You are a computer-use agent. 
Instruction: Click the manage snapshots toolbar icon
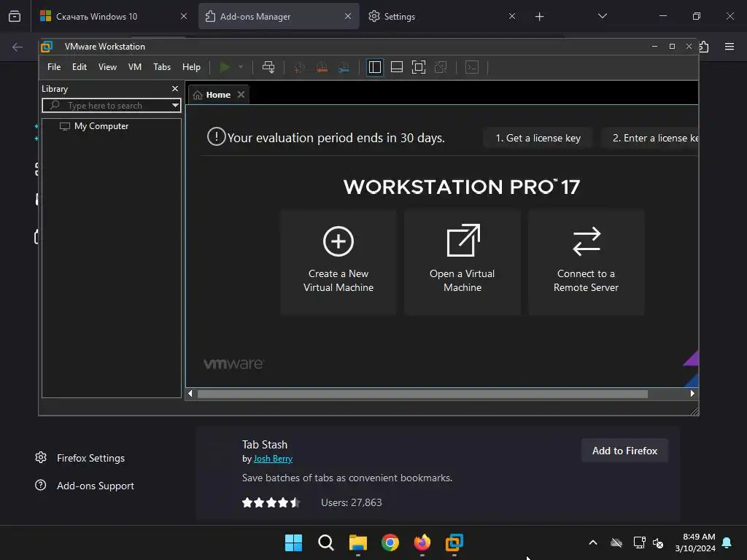344,67
